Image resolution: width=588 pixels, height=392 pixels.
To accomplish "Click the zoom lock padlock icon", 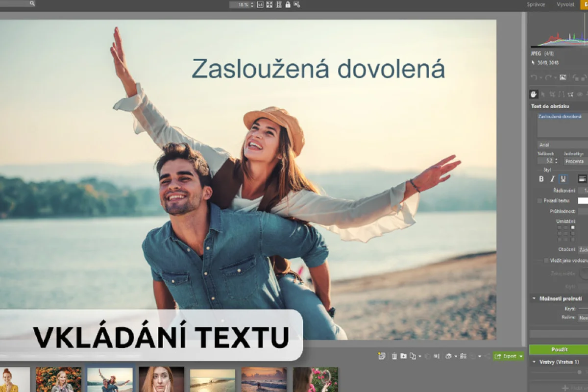I will coord(288,4).
